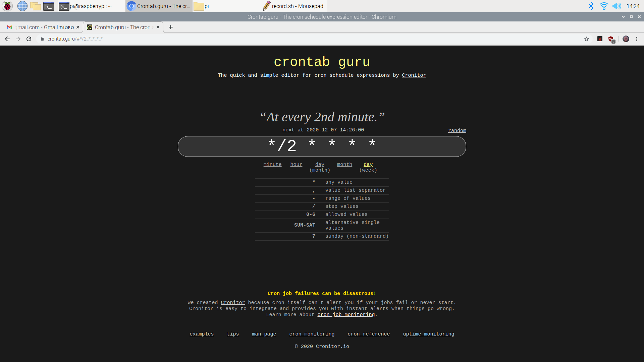Open the examples footer link
Image resolution: width=644 pixels, height=362 pixels.
coord(202,334)
